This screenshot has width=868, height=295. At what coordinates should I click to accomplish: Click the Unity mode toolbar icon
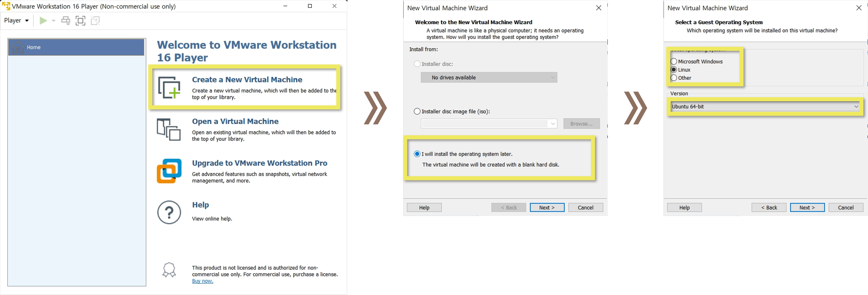[x=95, y=21]
